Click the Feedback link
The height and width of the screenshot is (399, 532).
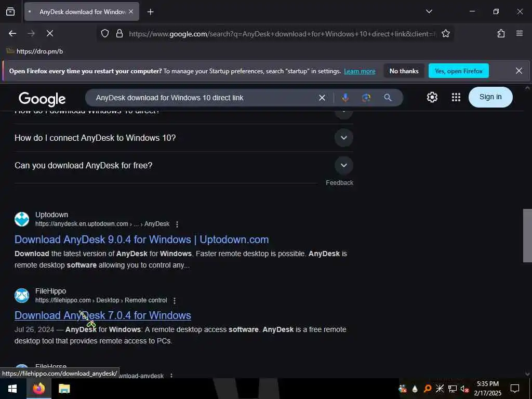pyautogui.click(x=339, y=182)
